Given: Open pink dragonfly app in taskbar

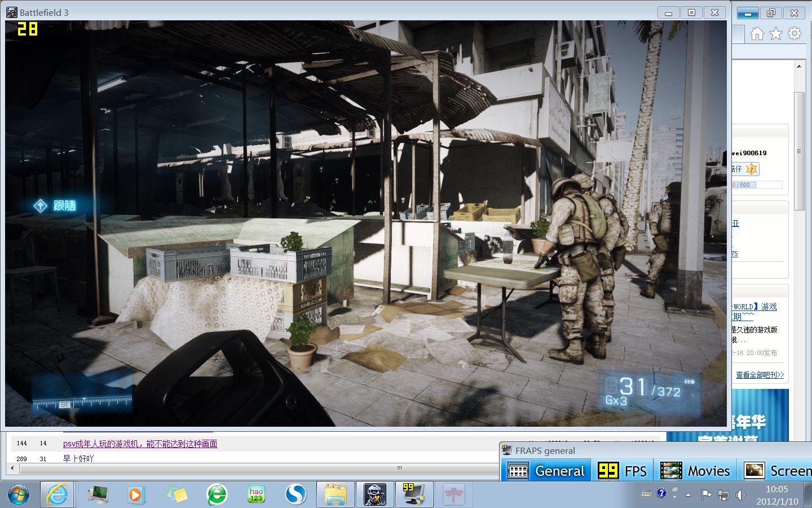Looking at the screenshot, I should [454, 495].
